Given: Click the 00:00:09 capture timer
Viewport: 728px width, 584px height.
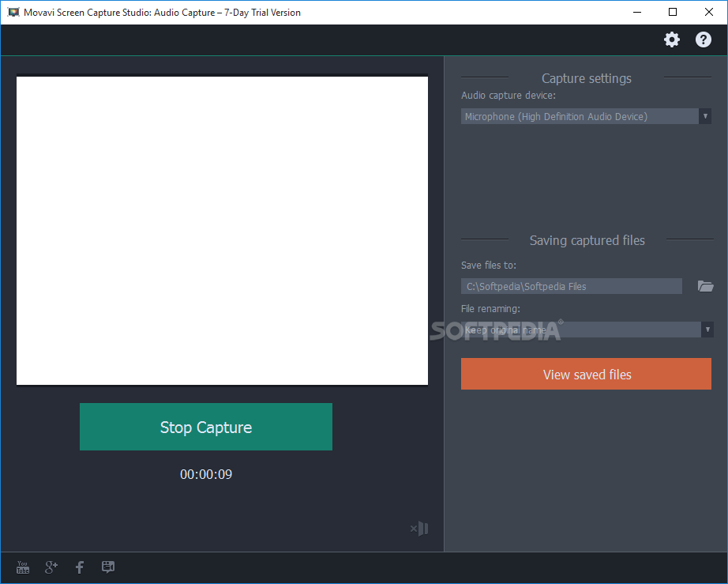Looking at the screenshot, I should [205, 474].
